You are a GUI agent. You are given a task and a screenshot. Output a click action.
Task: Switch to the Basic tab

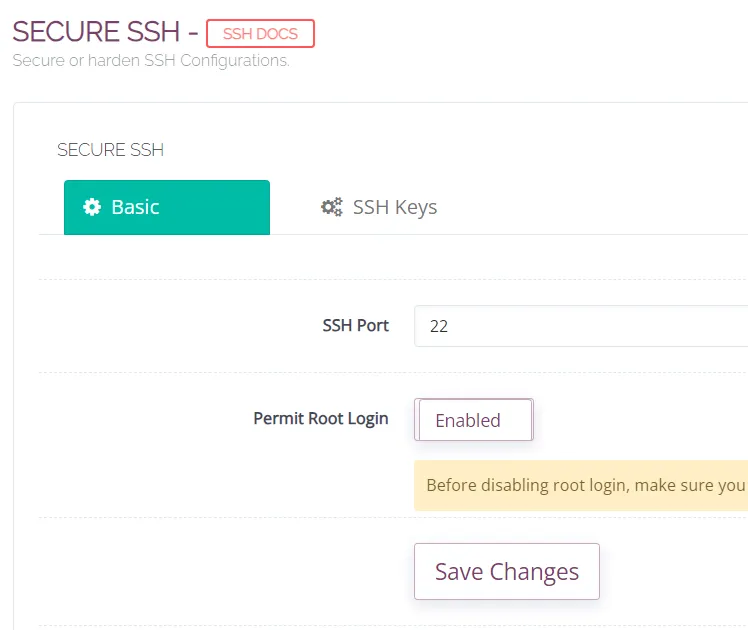coord(167,207)
